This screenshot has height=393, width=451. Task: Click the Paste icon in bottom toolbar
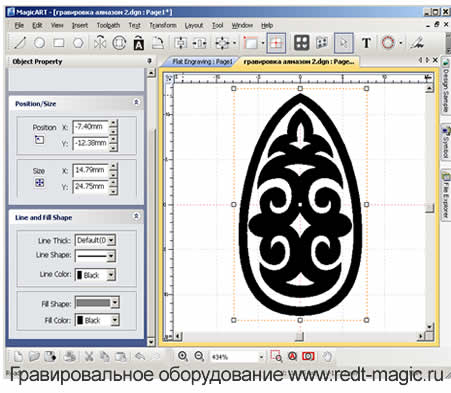[120, 356]
